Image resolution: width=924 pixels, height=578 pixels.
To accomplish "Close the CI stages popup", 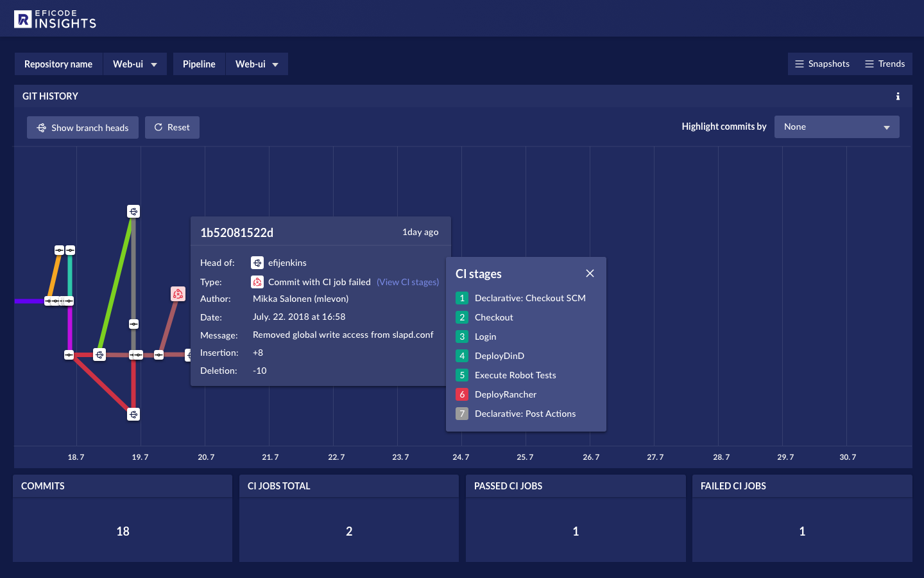I will click(x=590, y=274).
